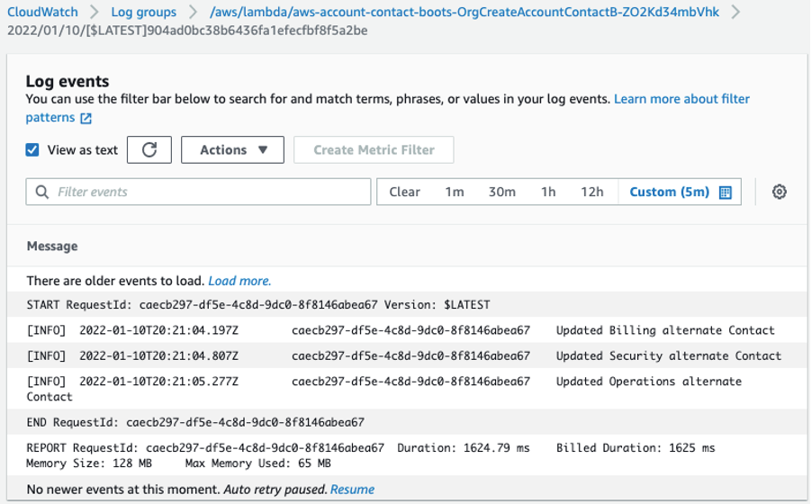This screenshot has height=504, width=812.
Task: Open the lambda log group breadcrumb
Action: (464, 12)
